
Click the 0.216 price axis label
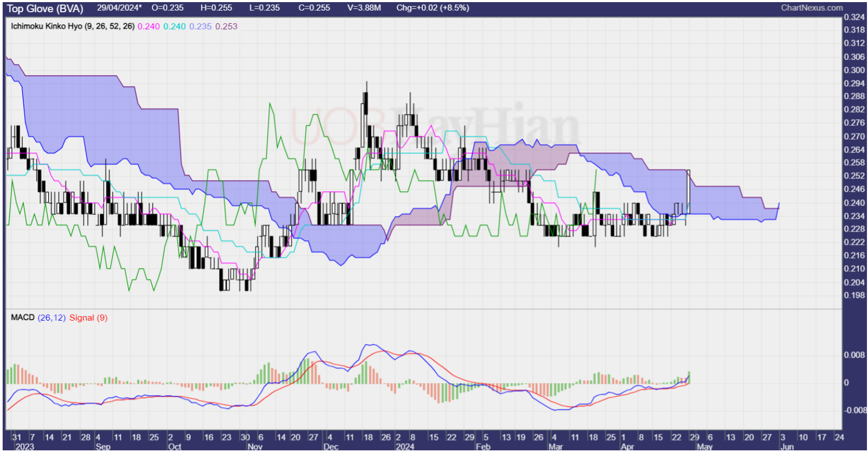click(x=854, y=255)
